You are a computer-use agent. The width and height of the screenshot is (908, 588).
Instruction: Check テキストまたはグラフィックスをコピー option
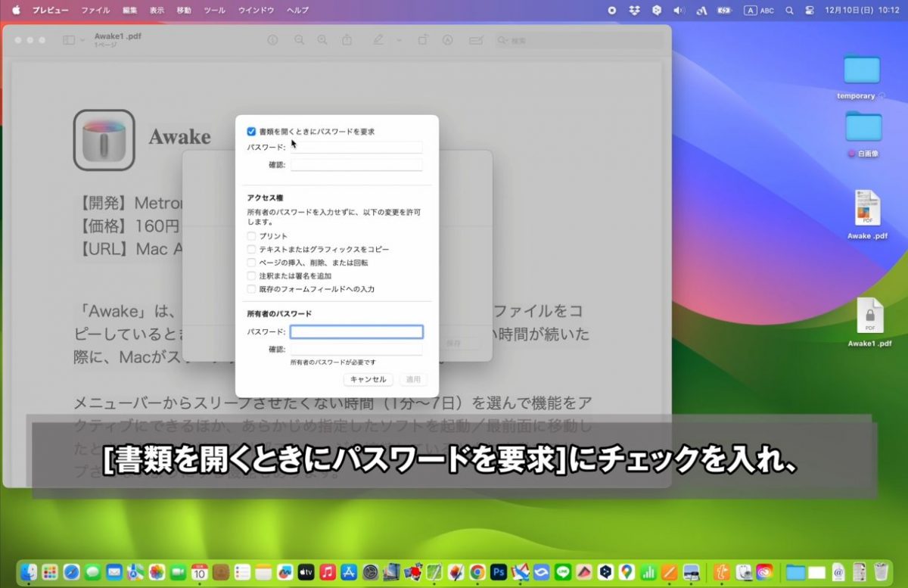tap(251, 249)
